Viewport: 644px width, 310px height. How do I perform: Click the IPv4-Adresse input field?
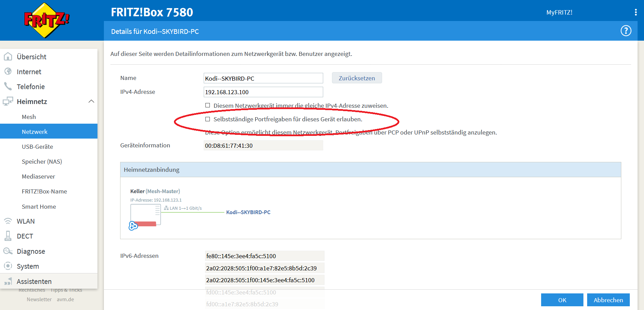tap(263, 92)
